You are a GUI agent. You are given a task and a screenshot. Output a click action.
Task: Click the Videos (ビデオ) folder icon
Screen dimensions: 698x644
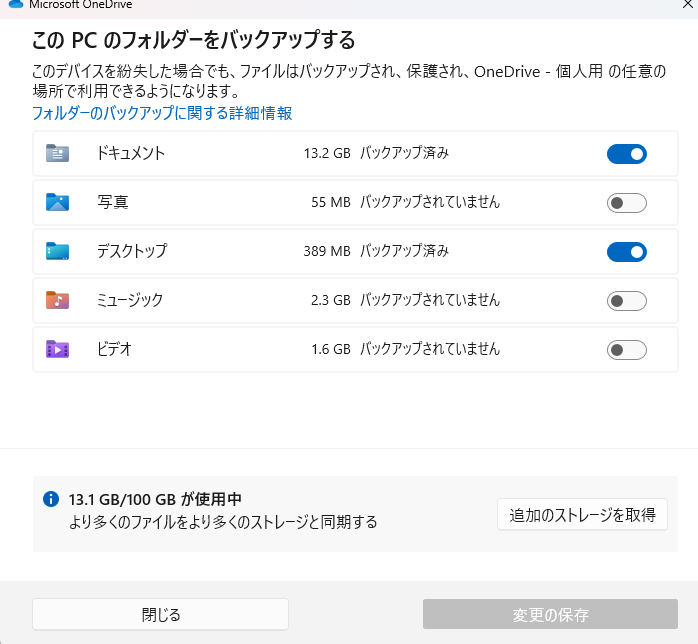tap(57, 349)
